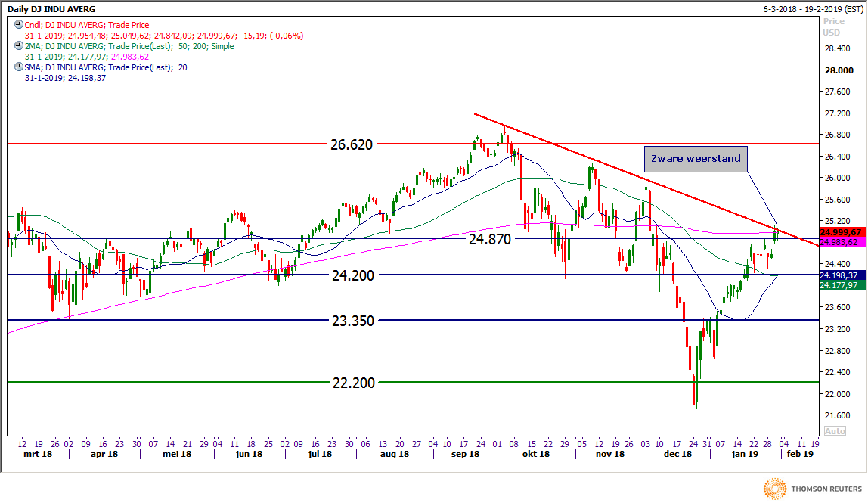Click the magenta 24.983,62 price tag
Image resolution: width=868 pixels, height=503 pixels.
coord(840,242)
